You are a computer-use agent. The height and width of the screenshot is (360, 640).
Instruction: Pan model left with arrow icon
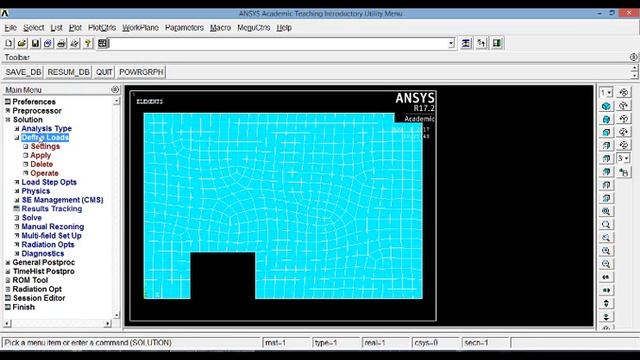coord(606,277)
